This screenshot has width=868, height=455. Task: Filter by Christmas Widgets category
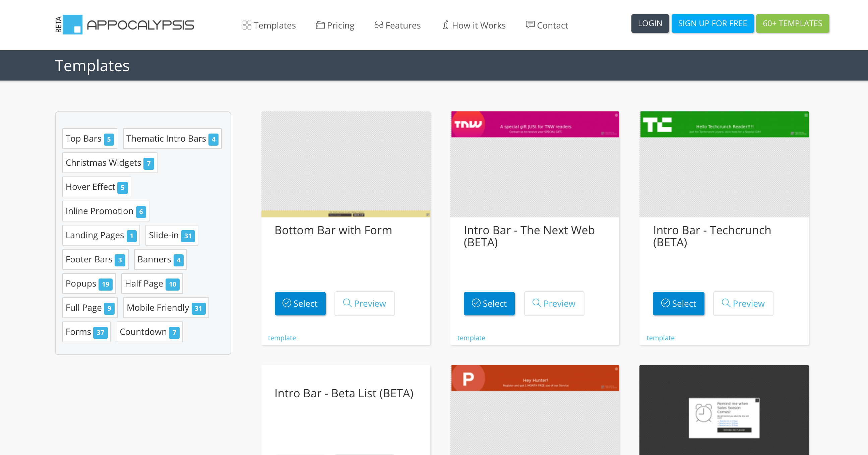tap(110, 163)
